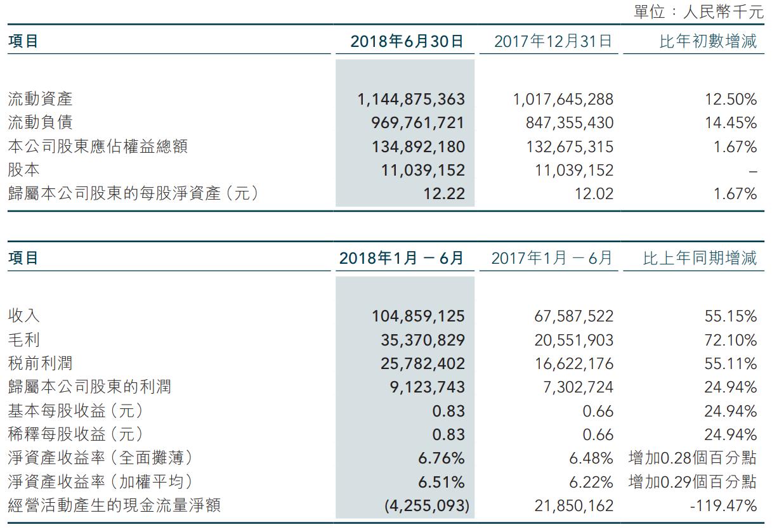The image size is (772, 532).
Task: Select the value 1,144,875,363
Action: pyautogui.click(x=411, y=100)
